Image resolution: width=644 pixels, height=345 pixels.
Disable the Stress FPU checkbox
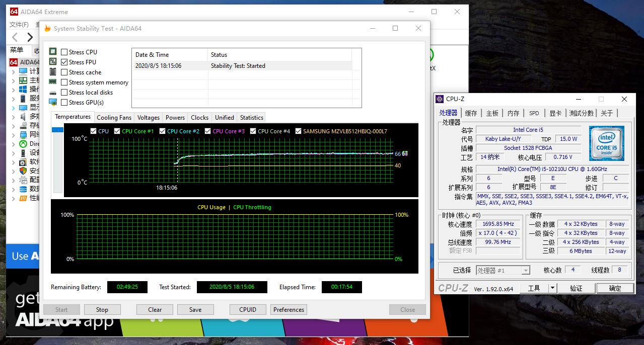pyautogui.click(x=64, y=62)
